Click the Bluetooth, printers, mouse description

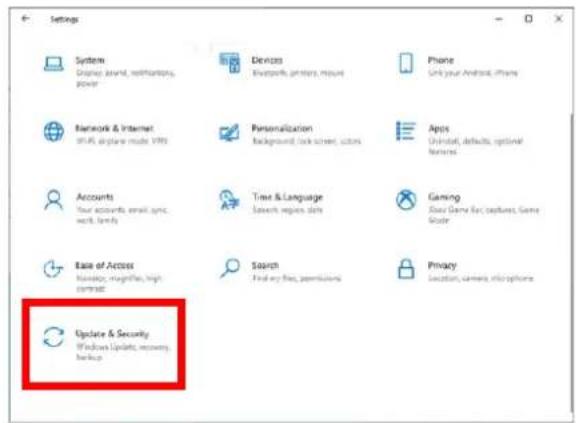pyautogui.click(x=298, y=73)
